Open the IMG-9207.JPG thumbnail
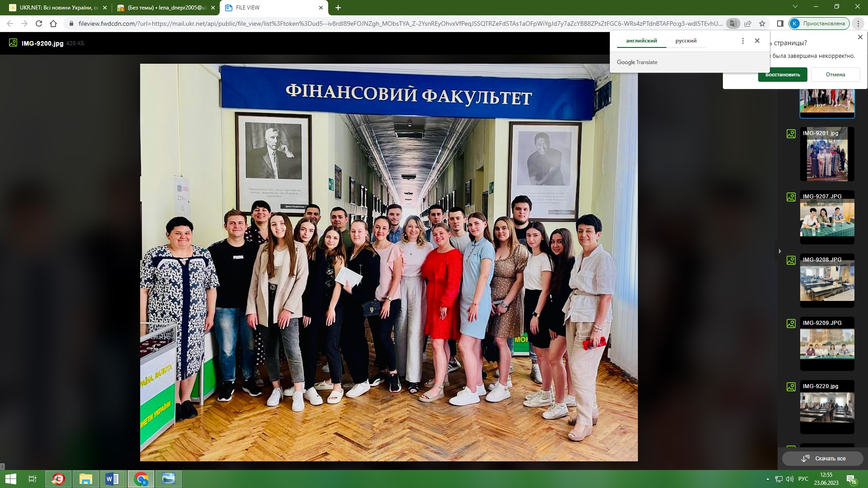 (827, 217)
